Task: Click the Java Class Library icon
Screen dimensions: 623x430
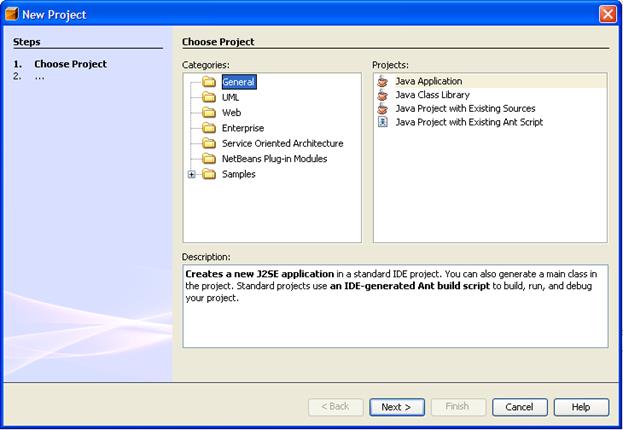Action: coord(382,95)
